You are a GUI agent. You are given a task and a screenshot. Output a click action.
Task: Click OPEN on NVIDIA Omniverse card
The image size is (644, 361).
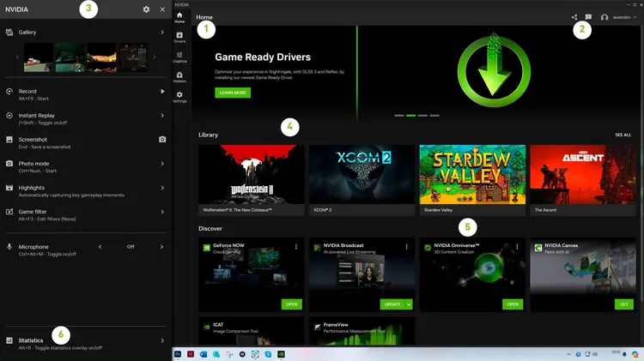[x=513, y=304]
